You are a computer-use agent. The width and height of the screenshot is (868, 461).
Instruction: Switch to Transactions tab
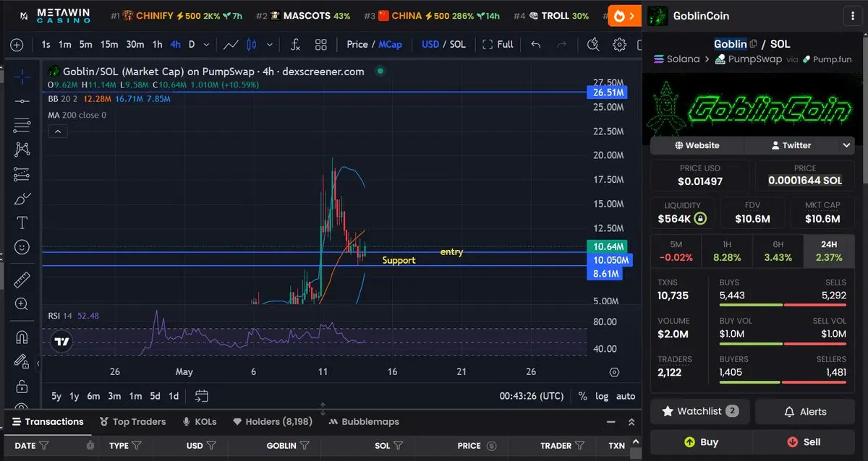click(x=47, y=422)
